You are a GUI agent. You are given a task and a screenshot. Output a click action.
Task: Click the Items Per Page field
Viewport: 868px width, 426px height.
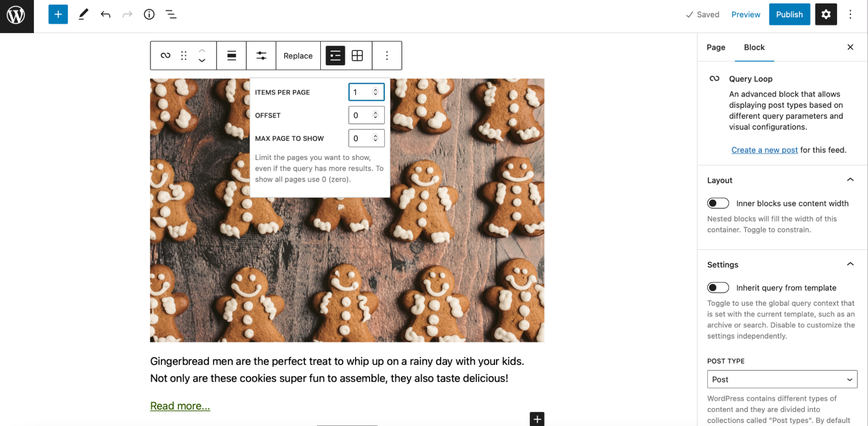[361, 92]
